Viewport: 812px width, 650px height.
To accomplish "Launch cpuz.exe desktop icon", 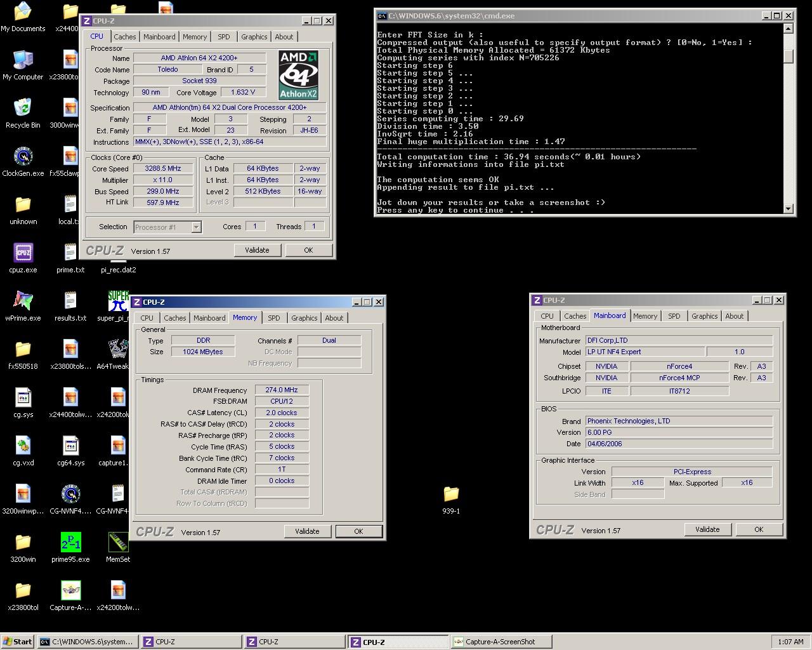I will (x=23, y=258).
